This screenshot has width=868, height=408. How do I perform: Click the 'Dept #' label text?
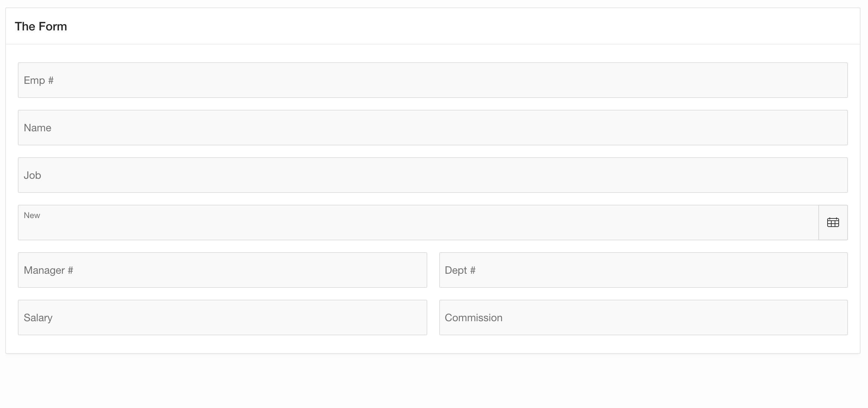tap(460, 270)
